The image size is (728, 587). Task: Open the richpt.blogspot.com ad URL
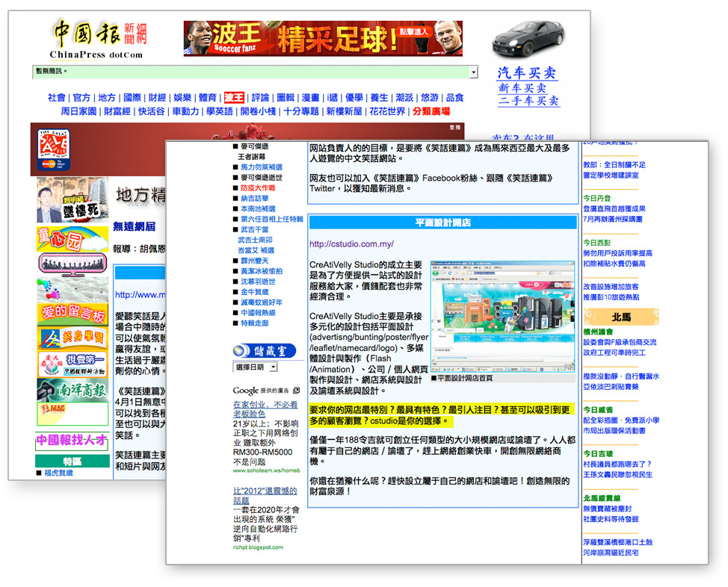click(x=258, y=547)
